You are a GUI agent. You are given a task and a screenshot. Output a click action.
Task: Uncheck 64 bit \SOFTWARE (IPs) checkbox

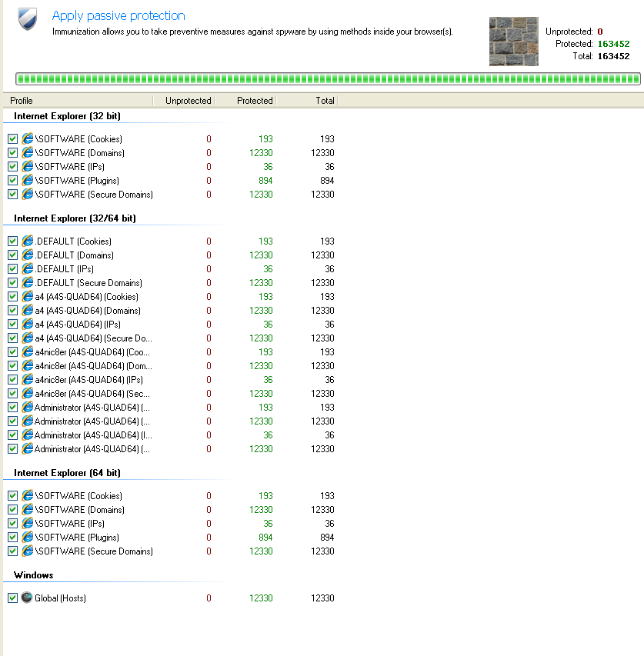tap(12, 524)
